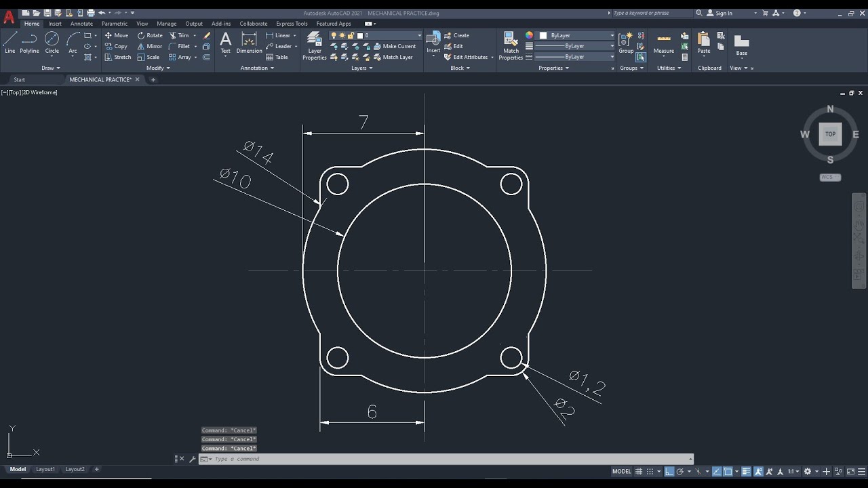Toggle 2D object snap in status bar
Screen dimensions: 868x488
[x=728, y=471]
